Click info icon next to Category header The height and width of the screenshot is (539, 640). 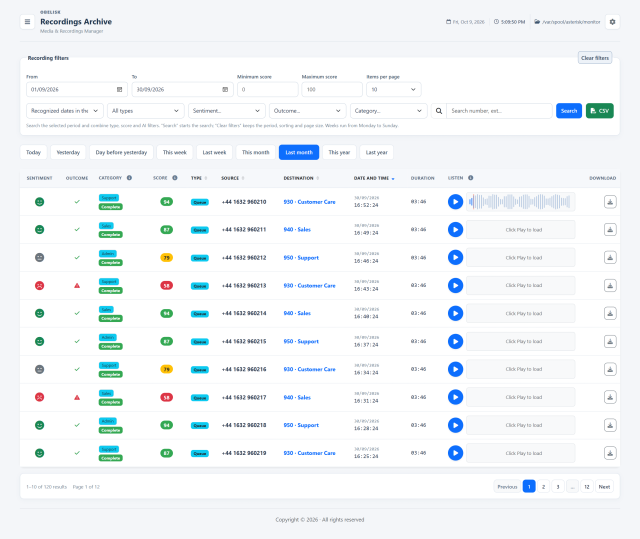pos(129,178)
